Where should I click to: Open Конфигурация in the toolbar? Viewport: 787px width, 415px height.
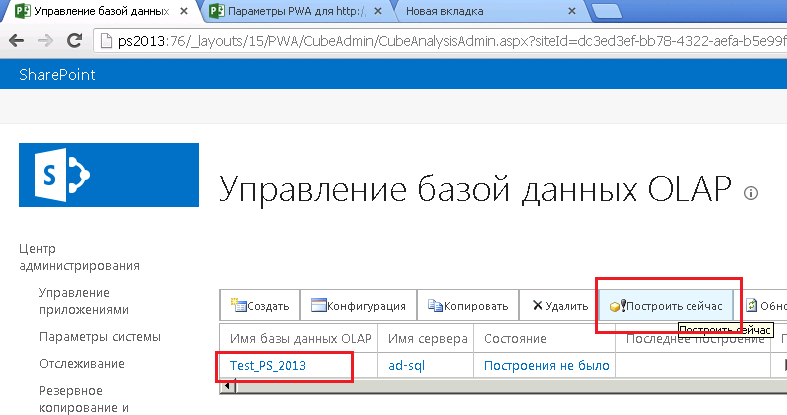pos(358,305)
